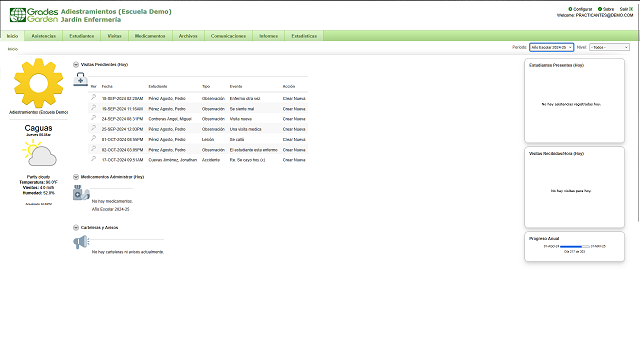Click Crear Nueva on the 18-SEP-2024 row

294,99
